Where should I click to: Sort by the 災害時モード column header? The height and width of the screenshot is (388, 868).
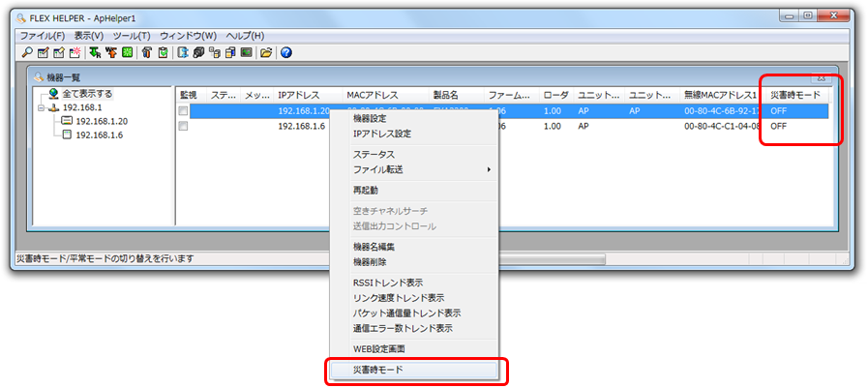(797, 95)
